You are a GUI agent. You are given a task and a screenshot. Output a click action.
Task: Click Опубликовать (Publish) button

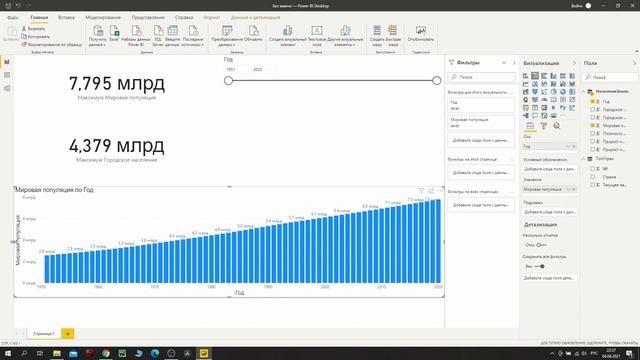tap(421, 34)
